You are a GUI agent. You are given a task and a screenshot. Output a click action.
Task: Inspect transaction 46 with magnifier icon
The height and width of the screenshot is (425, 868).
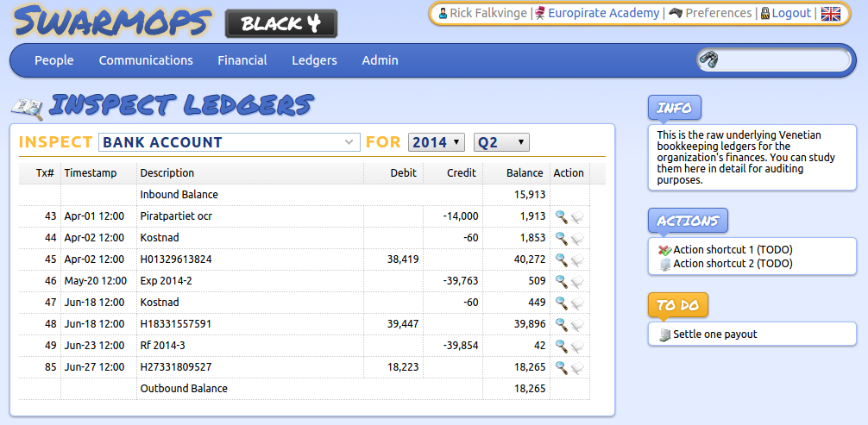coord(562,281)
